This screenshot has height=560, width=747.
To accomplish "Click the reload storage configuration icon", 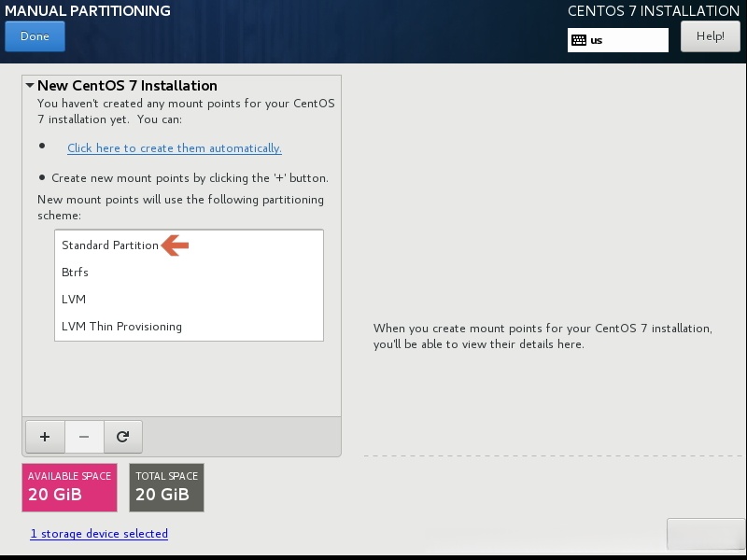I will pyautogui.click(x=123, y=437).
